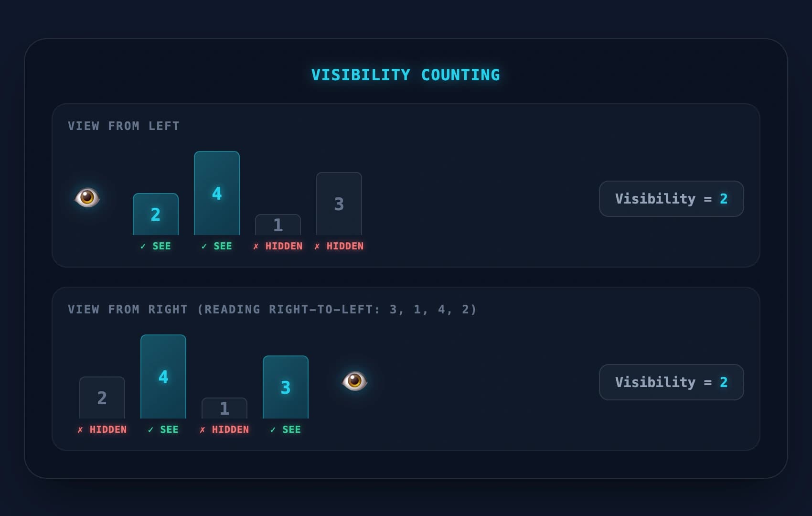
Task: Select bar 1 in View From Right panel
Action: coord(224,408)
